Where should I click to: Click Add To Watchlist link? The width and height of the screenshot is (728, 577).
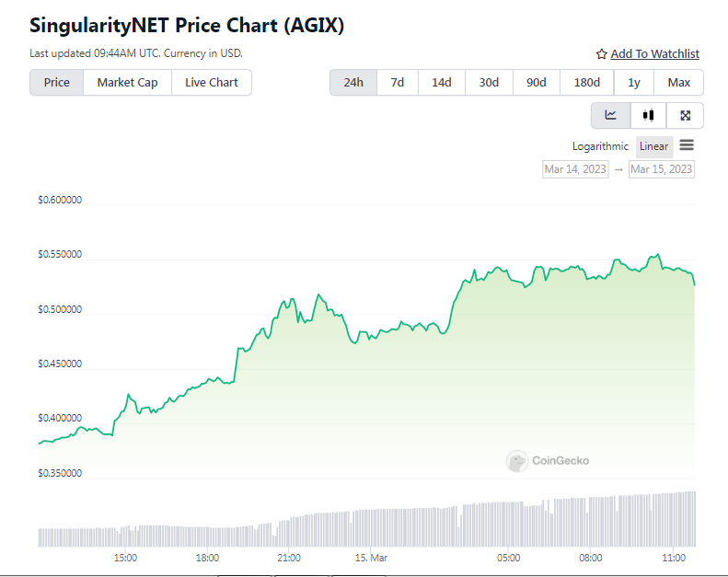654,54
